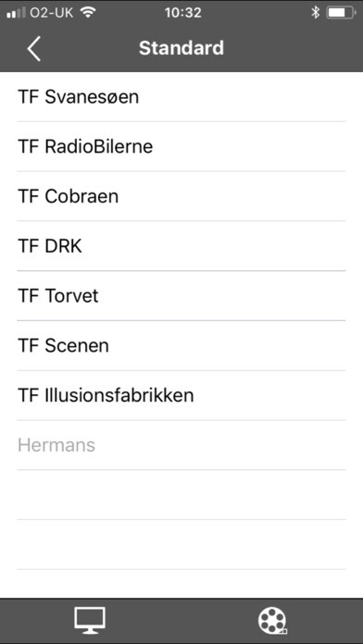Select the TF RadioBilerne entry

coord(181,146)
